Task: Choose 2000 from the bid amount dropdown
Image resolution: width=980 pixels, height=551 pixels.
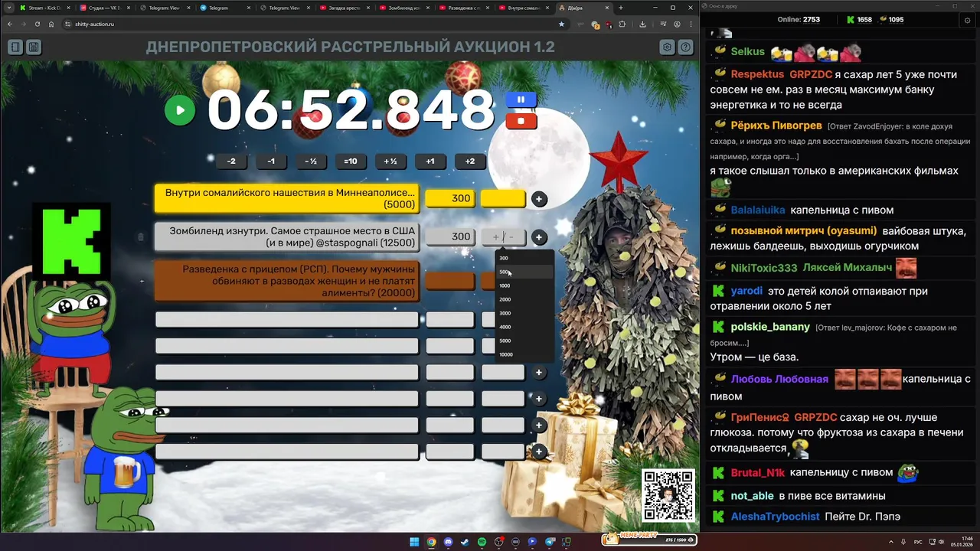Action: 524,299
